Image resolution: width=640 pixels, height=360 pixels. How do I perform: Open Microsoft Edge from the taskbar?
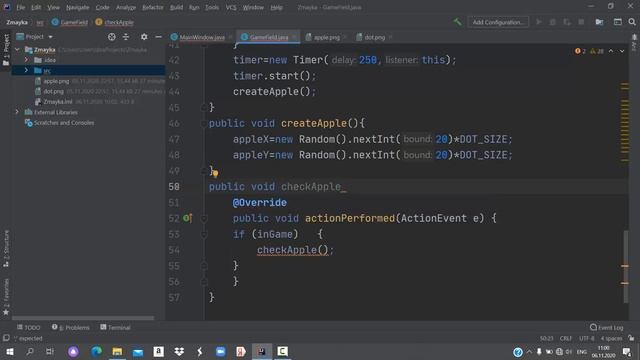96,351
